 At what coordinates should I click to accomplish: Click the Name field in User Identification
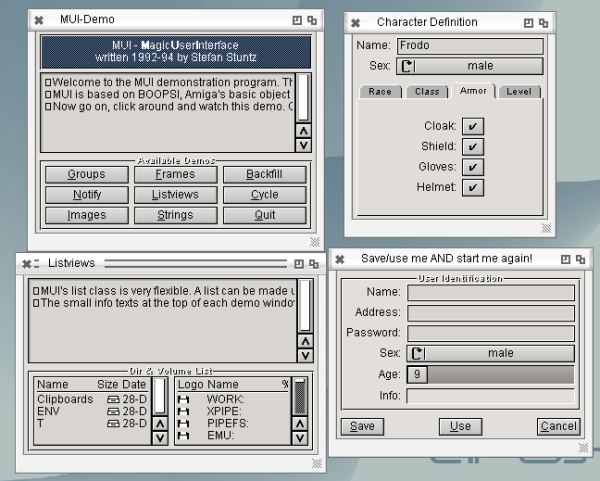(490, 292)
